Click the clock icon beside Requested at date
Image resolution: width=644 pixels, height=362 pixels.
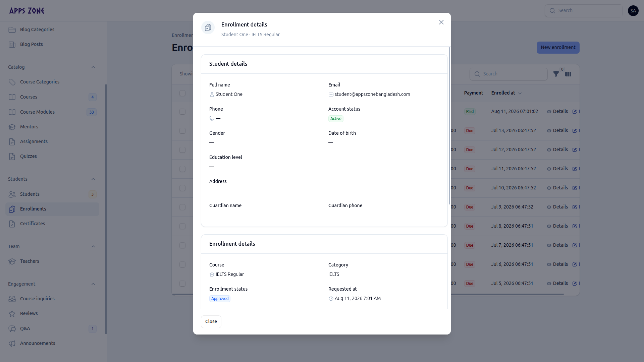click(331, 299)
